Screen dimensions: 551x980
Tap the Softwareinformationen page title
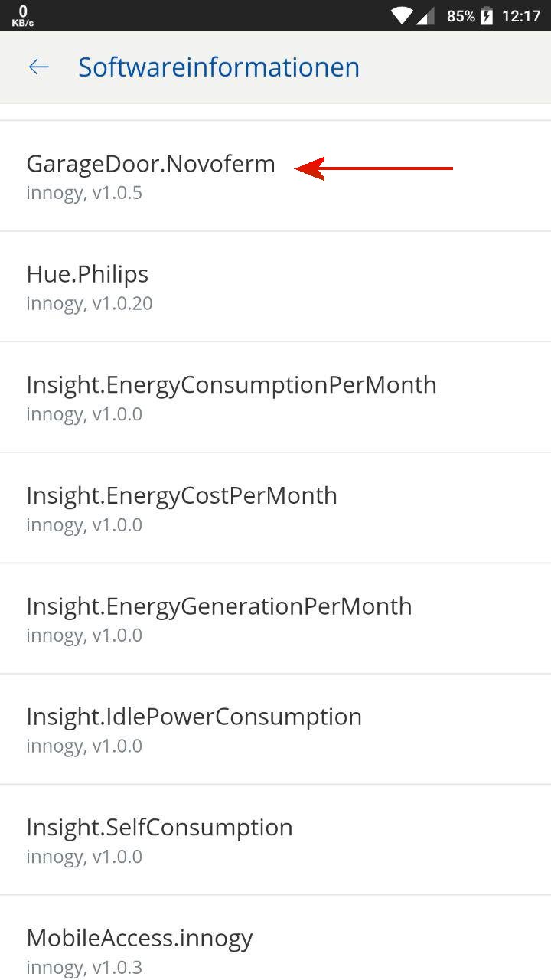(219, 67)
